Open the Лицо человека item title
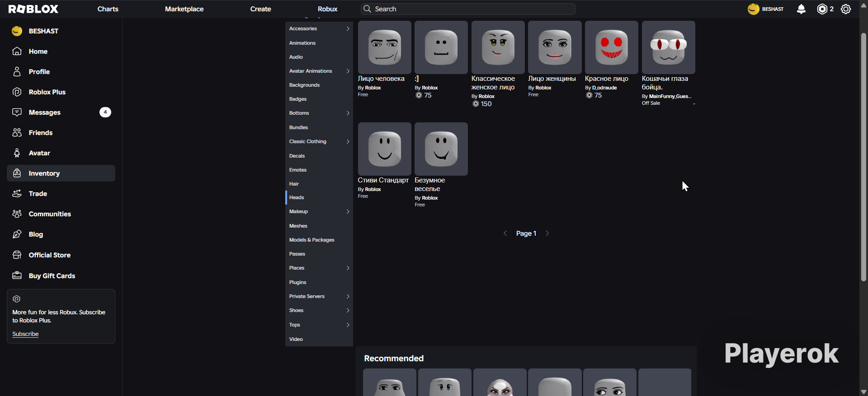The width and height of the screenshot is (868, 396). coord(381,79)
